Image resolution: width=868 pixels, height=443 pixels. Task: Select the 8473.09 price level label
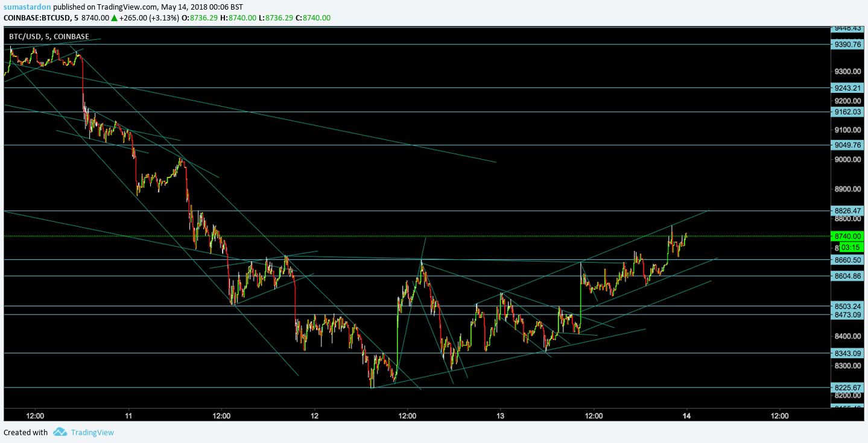[847, 315]
